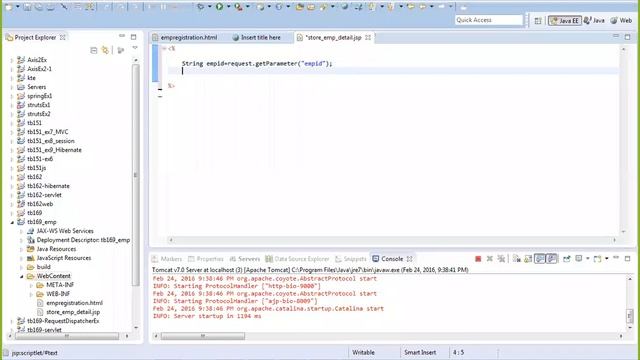
Task: Open the Properties tab
Action: coord(206,259)
